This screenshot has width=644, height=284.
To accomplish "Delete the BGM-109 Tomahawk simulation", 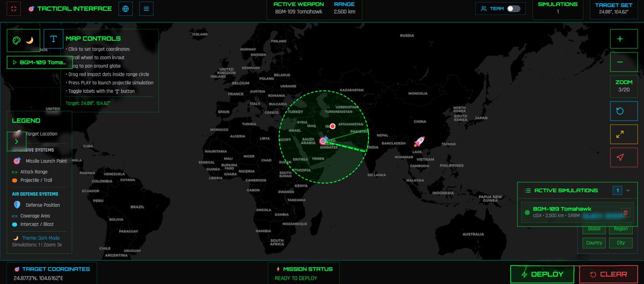I will [x=625, y=213].
